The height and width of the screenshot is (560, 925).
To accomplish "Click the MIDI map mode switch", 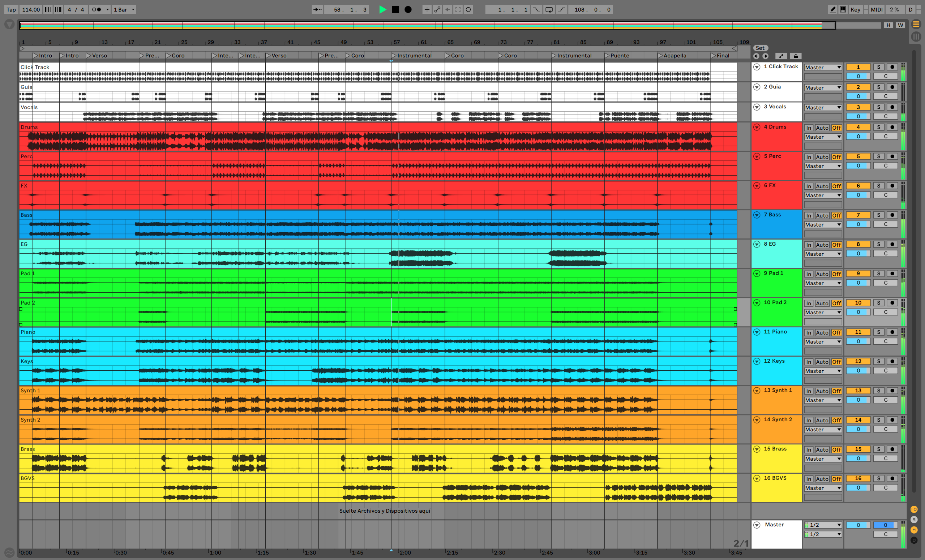I will click(876, 10).
